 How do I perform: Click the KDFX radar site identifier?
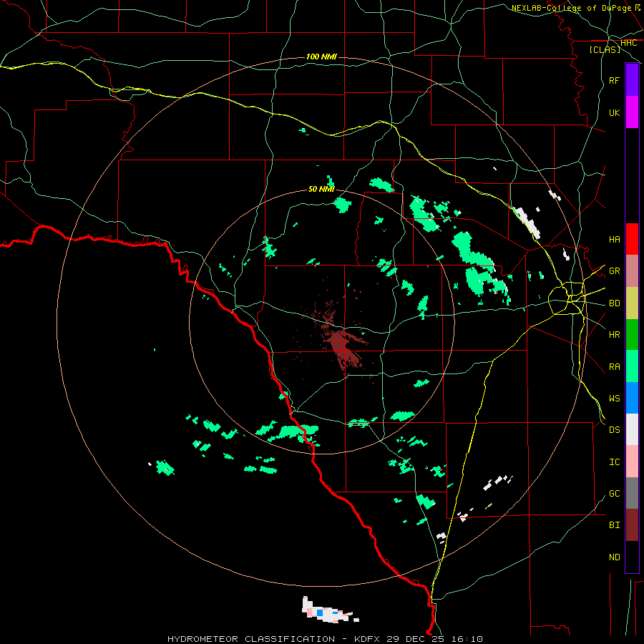pyautogui.click(x=368, y=639)
